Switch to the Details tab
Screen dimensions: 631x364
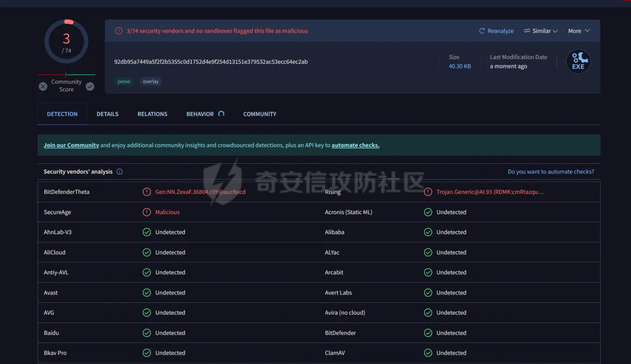click(x=108, y=114)
